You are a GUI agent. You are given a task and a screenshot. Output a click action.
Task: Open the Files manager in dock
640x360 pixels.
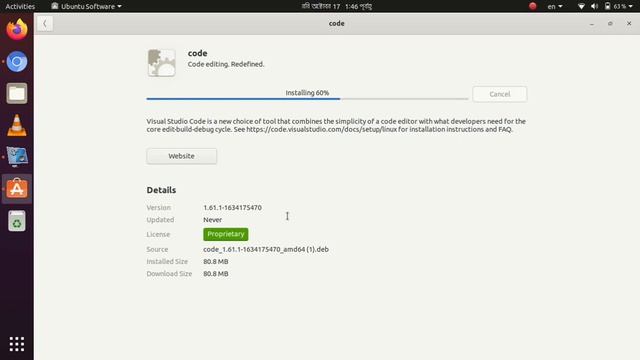point(17,93)
